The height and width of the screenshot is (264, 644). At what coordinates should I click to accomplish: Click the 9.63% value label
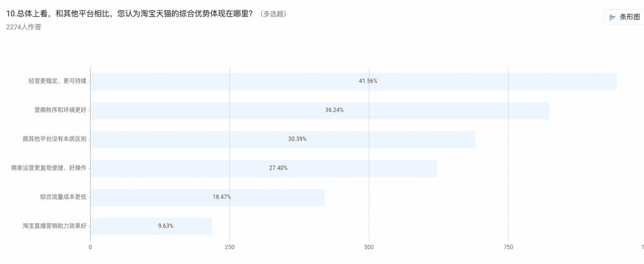point(166,226)
